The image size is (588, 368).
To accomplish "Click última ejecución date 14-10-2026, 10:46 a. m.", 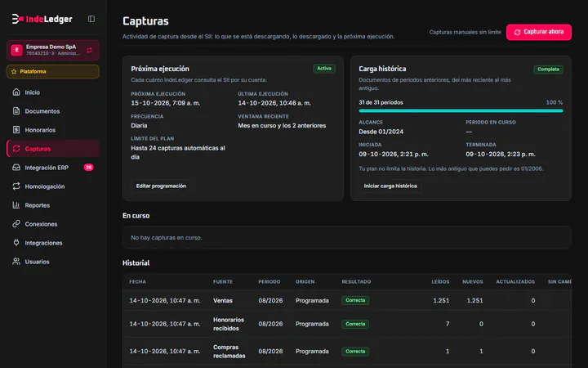I will 274,103.
